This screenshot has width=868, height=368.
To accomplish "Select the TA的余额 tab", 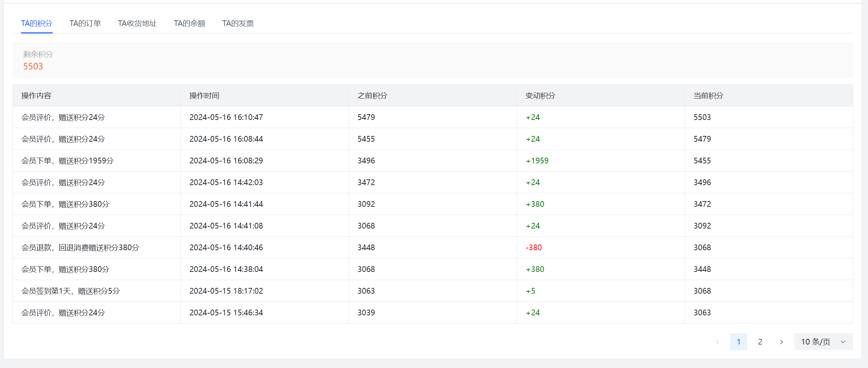I will [189, 23].
